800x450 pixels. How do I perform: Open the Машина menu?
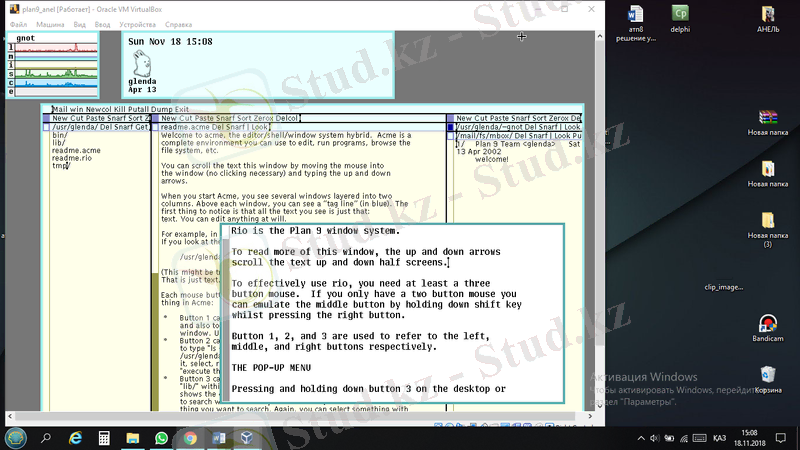(50, 24)
